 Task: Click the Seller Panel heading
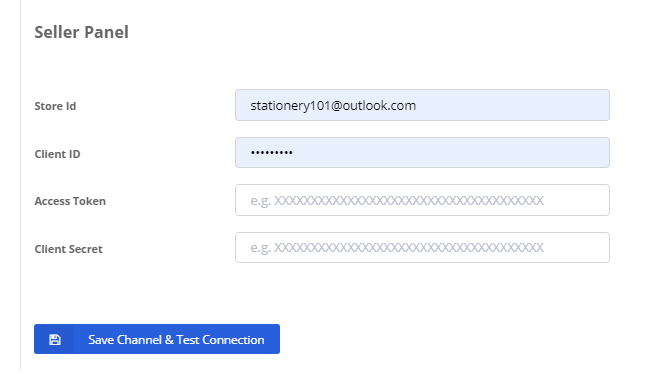[81, 32]
